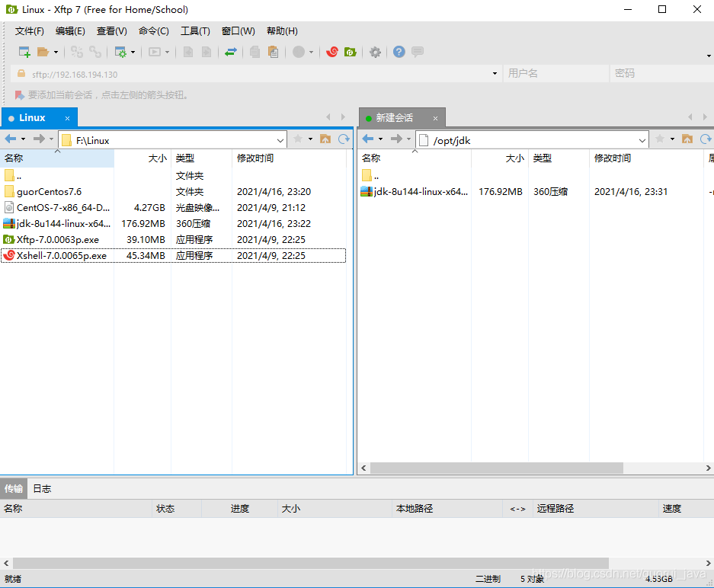Open the session properties window icon
714x588 pixels.
pos(120,52)
